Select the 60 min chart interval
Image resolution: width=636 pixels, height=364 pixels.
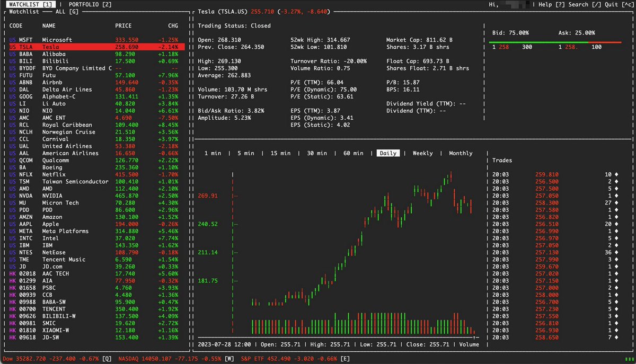(353, 153)
